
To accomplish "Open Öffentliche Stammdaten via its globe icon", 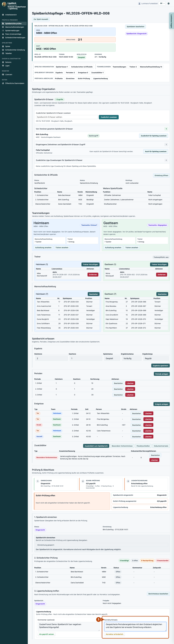I will point(3,83).
